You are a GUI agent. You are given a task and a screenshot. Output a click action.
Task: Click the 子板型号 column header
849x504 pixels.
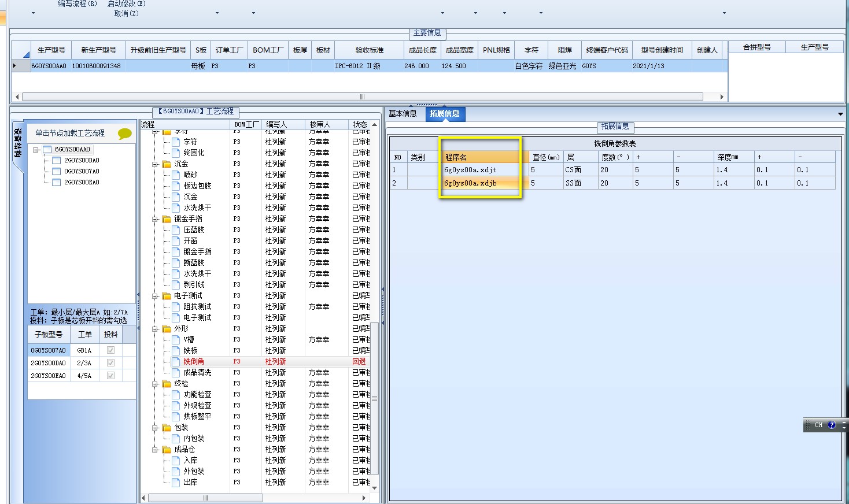tap(49, 335)
